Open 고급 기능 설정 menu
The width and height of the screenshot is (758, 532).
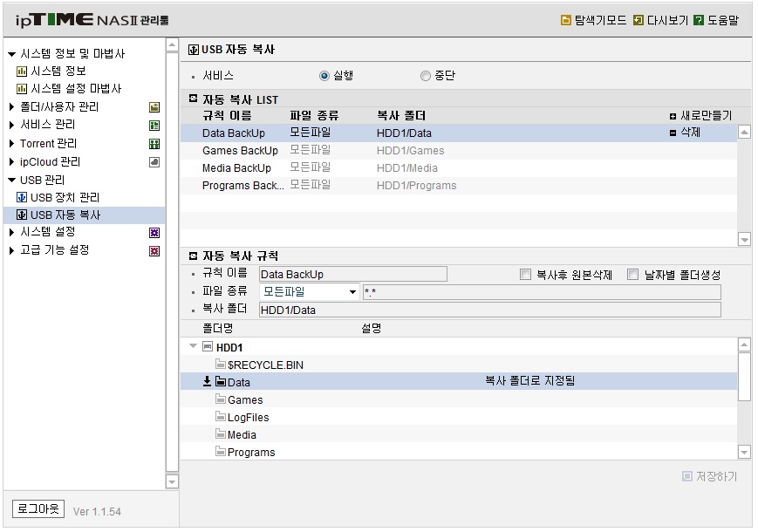(x=55, y=250)
